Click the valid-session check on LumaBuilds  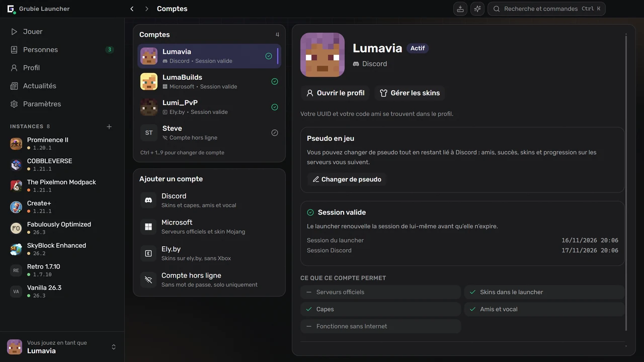tap(275, 81)
